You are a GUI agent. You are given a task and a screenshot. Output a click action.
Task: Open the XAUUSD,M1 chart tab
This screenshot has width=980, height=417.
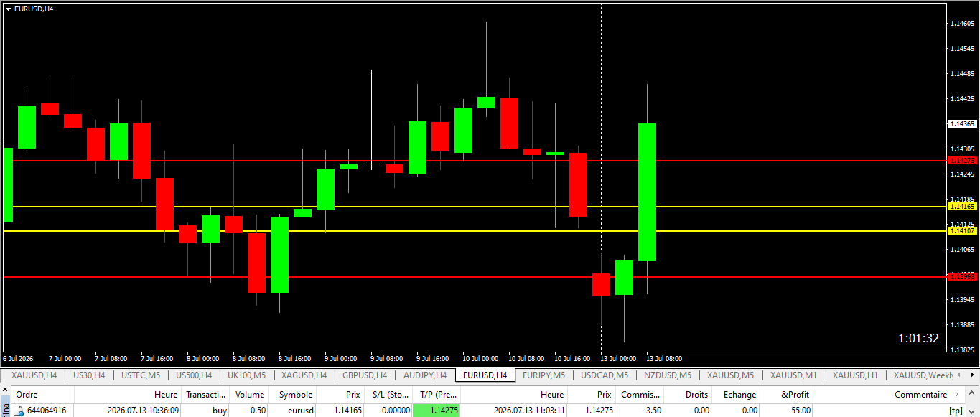793,375
